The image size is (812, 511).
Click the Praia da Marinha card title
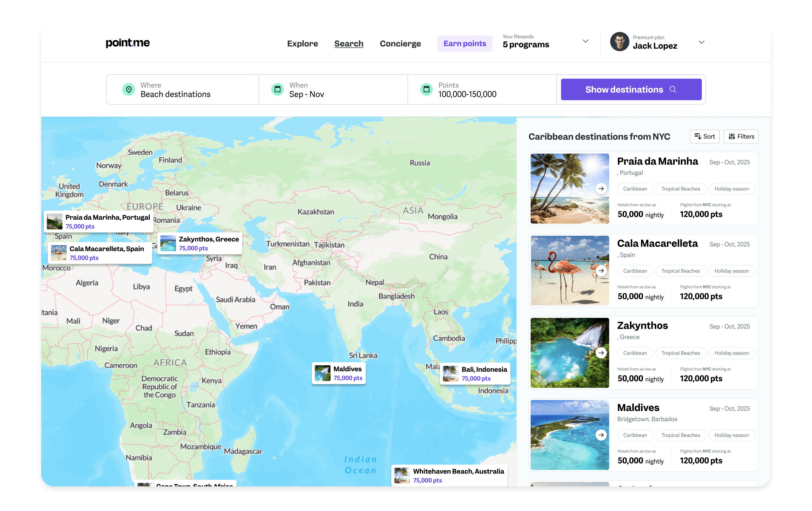coord(657,161)
